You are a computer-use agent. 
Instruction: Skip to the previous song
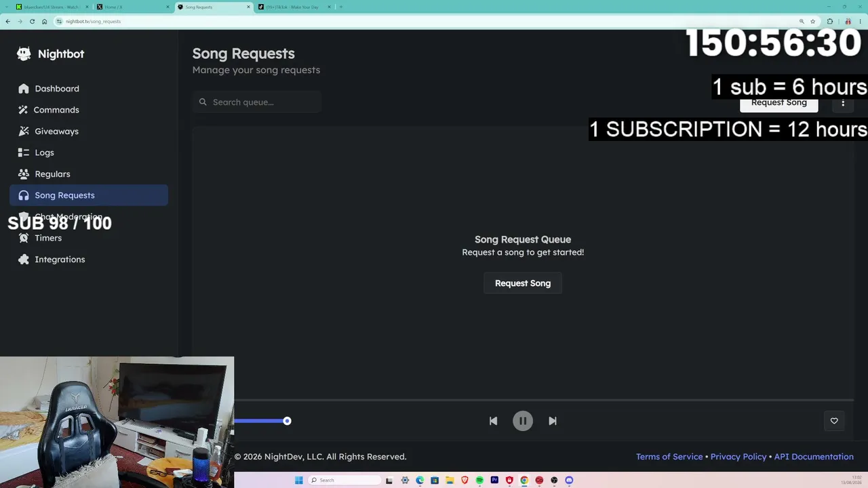[493, 421]
